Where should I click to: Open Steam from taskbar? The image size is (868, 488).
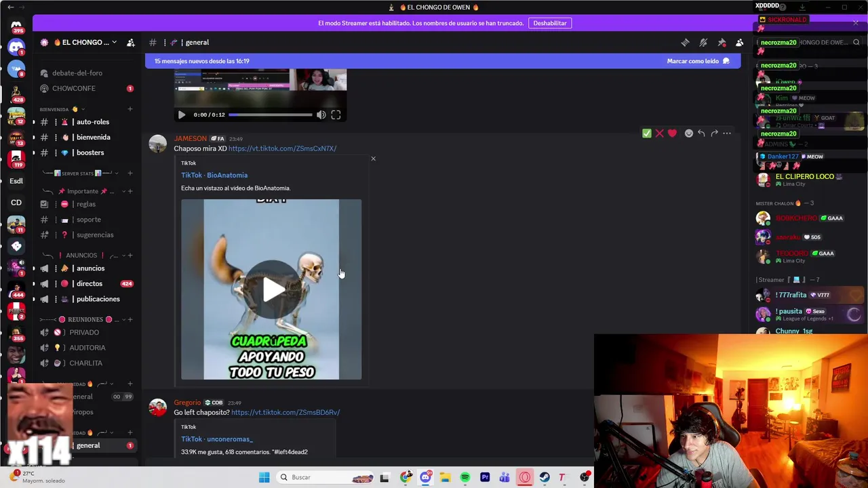tap(545, 477)
